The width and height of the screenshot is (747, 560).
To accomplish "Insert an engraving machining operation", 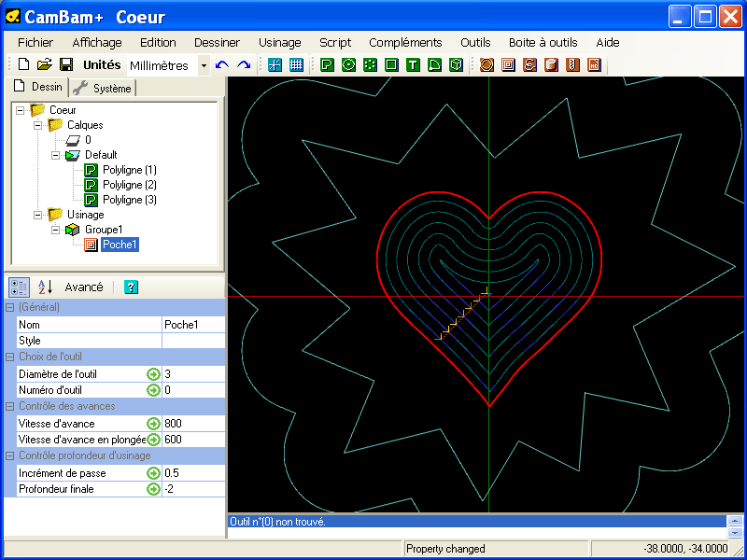I will 529,64.
